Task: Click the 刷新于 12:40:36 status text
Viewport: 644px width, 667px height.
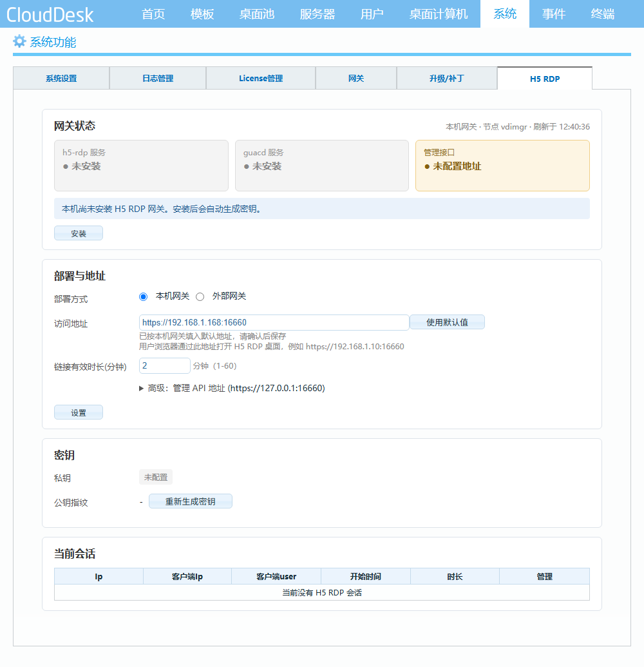Action: [x=562, y=127]
